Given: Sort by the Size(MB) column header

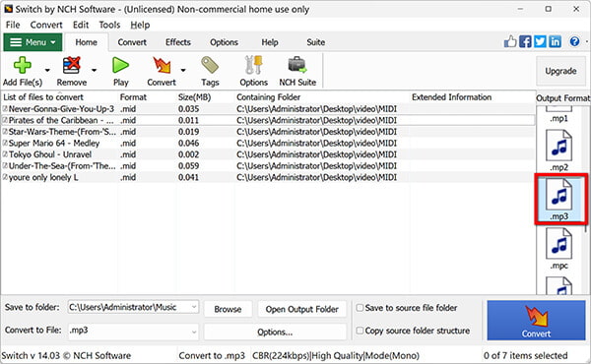Looking at the screenshot, I should (194, 97).
